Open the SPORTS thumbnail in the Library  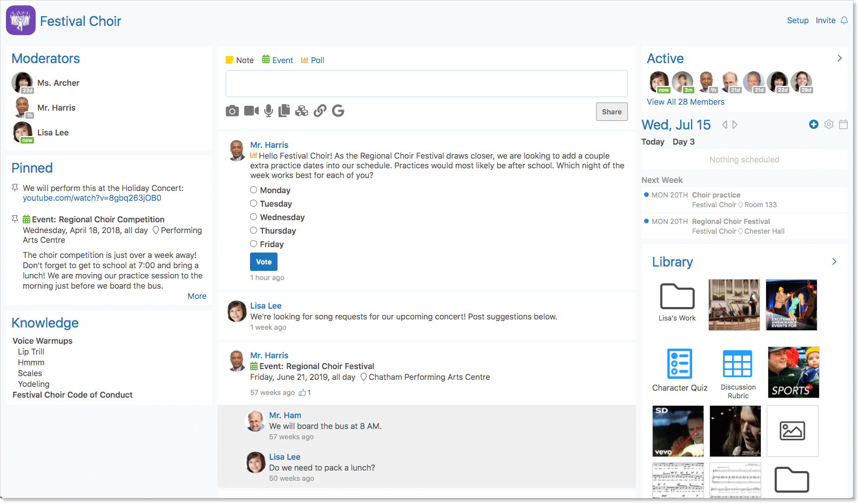click(793, 372)
